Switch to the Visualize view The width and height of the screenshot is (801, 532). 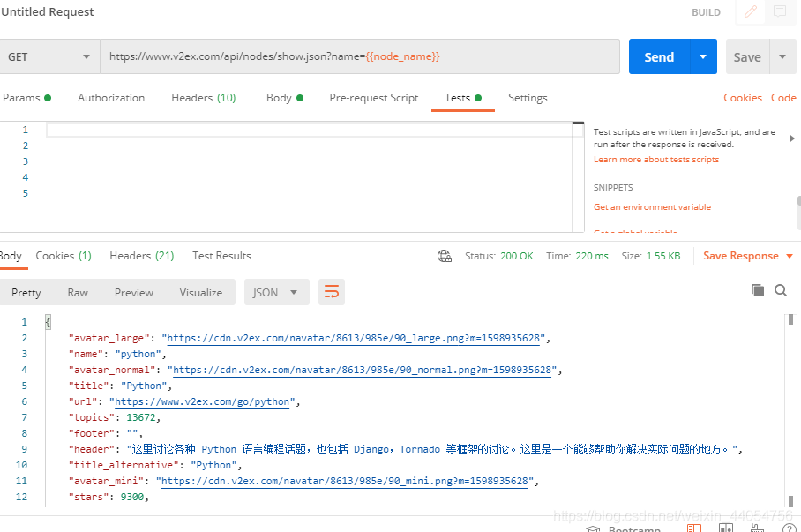tap(201, 292)
